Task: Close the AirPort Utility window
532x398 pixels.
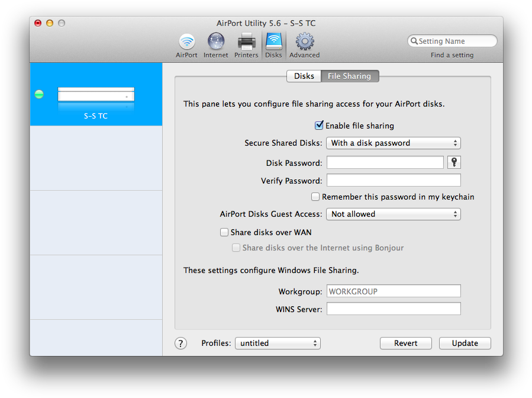Action: point(38,23)
